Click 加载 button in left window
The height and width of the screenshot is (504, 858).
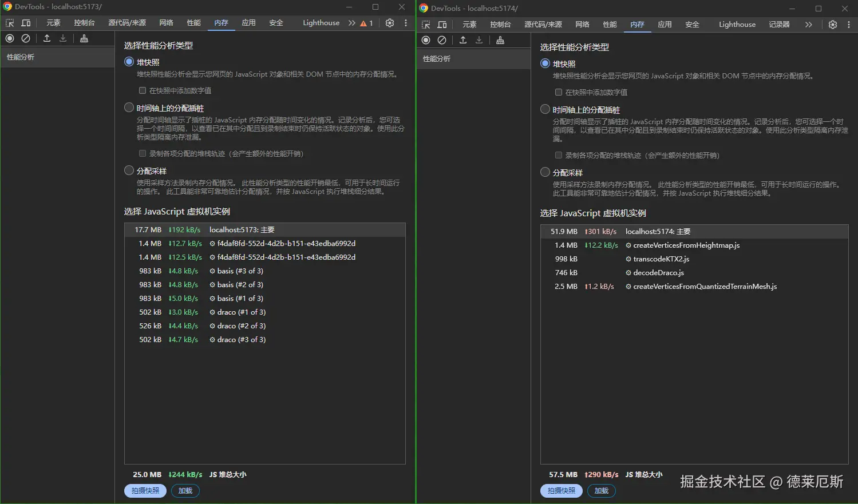point(185,491)
